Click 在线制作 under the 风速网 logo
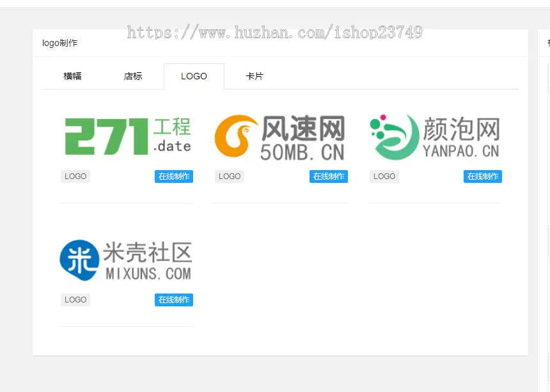Image resolution: width=550 pixels, height=392 pixels. (x=329, y=176)
